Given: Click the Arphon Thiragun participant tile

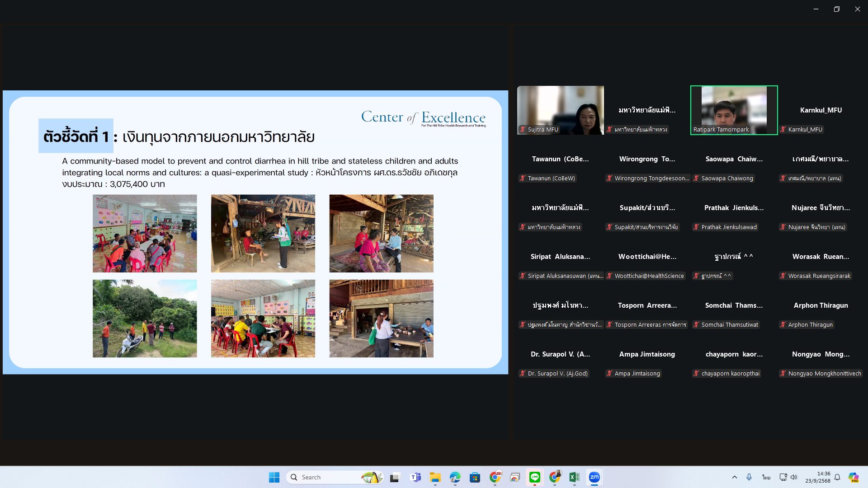Looking at the screenshot, I should pos(821,305).
